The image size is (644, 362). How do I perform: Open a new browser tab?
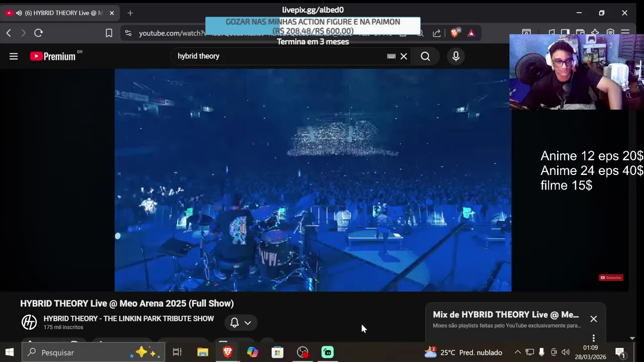130,13
